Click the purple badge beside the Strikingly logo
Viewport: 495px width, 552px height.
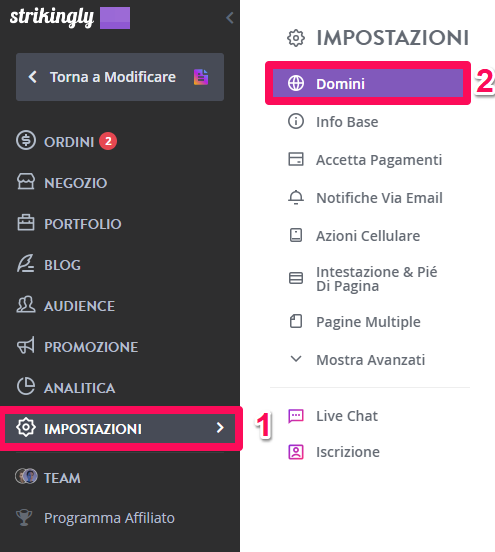115,18
